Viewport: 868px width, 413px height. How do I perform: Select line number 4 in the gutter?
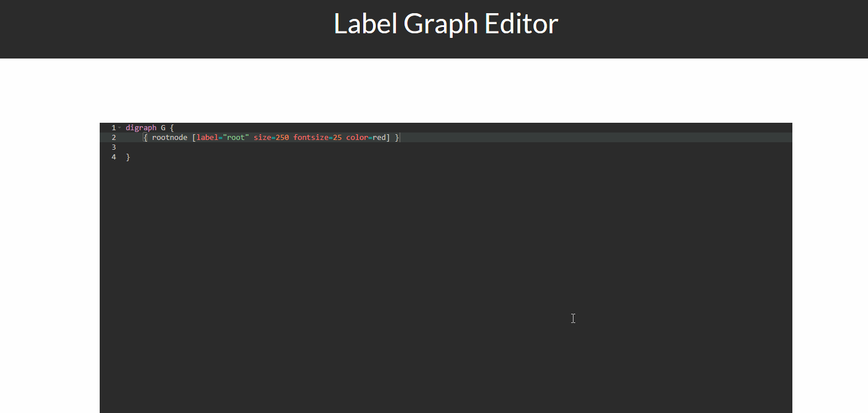[x=113, y=157]
